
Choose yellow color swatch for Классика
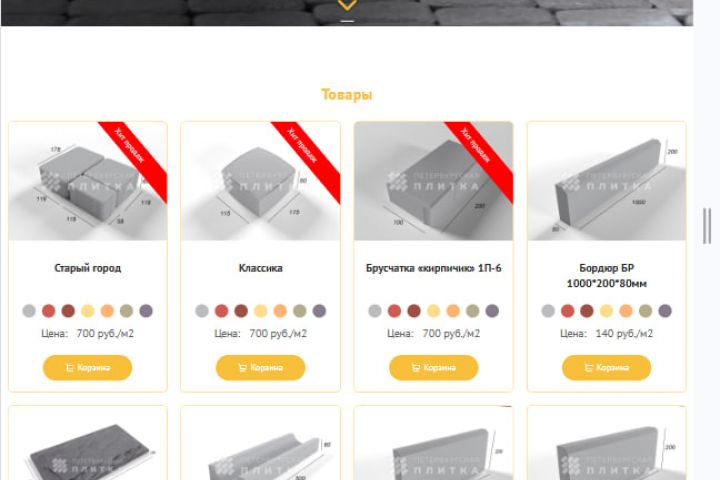point(260,311)
